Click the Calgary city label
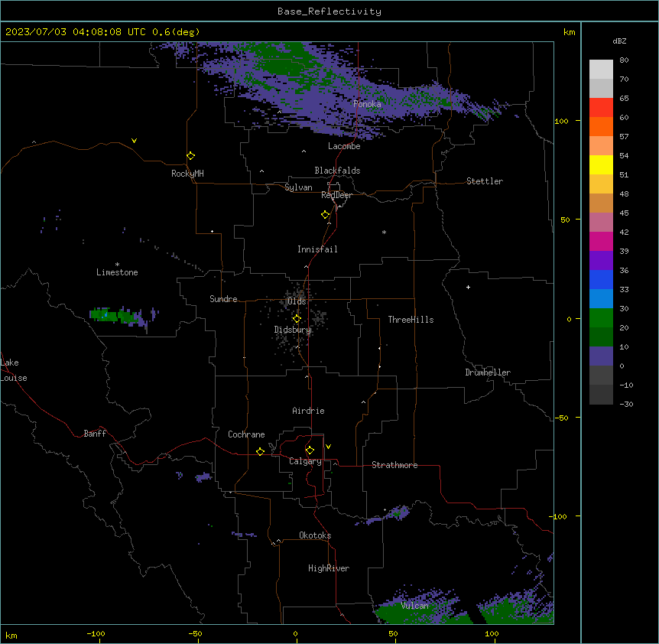 (x=305, y=461)
